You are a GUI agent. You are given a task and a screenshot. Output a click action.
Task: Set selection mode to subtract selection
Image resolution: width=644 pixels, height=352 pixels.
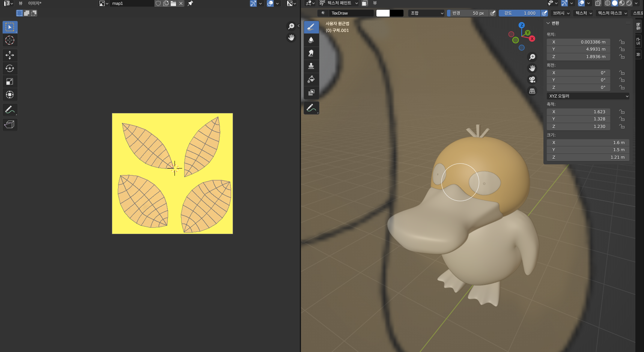(34, 13)
